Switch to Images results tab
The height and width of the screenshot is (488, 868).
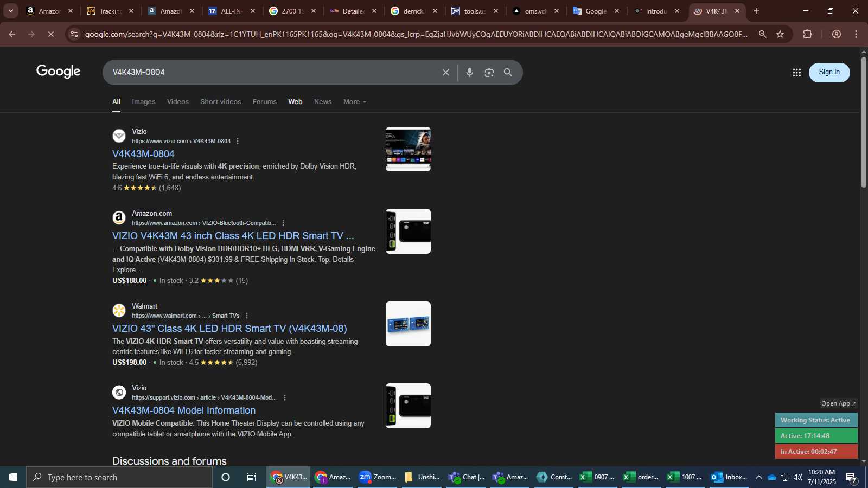(144, 102)
